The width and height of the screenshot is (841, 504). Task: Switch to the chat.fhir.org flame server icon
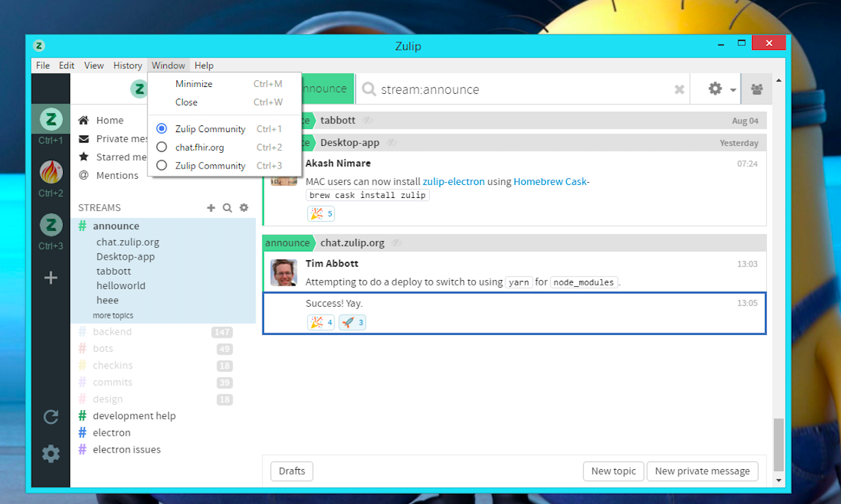click(x=51, y=172)
